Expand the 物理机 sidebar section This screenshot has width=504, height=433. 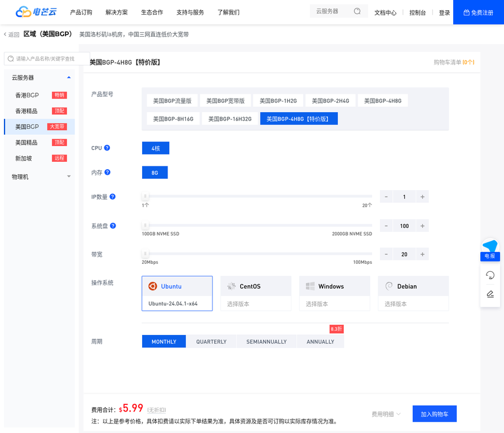tap(69, 176)
